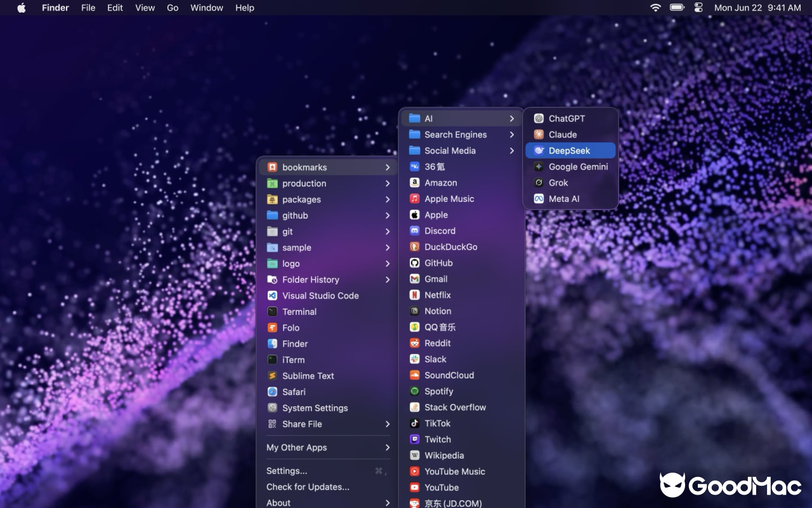
Task: Open the AI folder menu item
Action: tap(462, 118)
